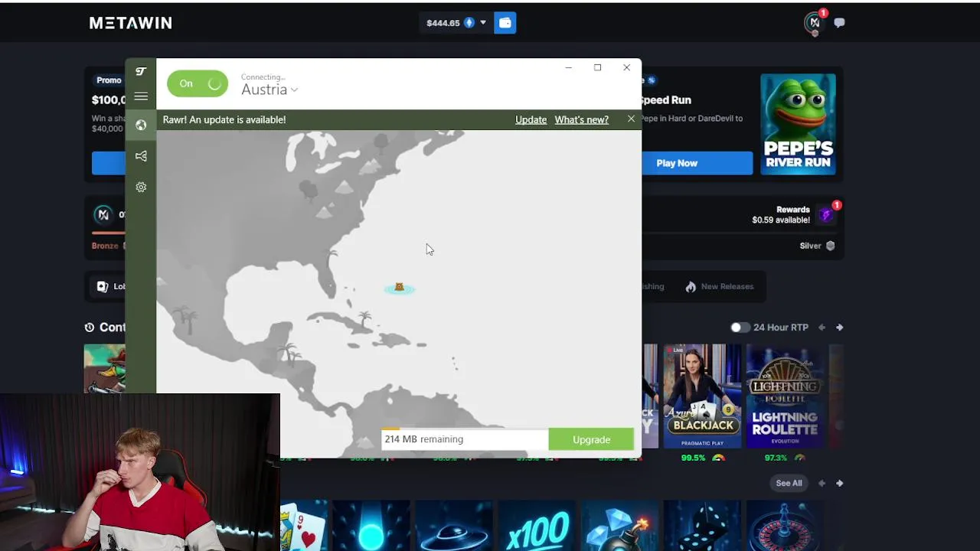The image size is (980, 551).
Task: Click the green Upgrade button
Action: (591, 440)
